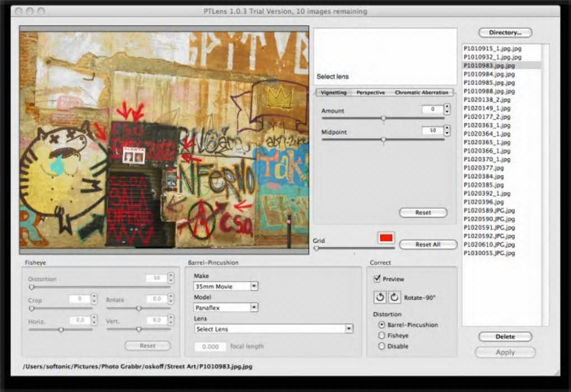571x392 pixels.
Task: Select Disable distortion radio button
Action: [x=382, y=346]
